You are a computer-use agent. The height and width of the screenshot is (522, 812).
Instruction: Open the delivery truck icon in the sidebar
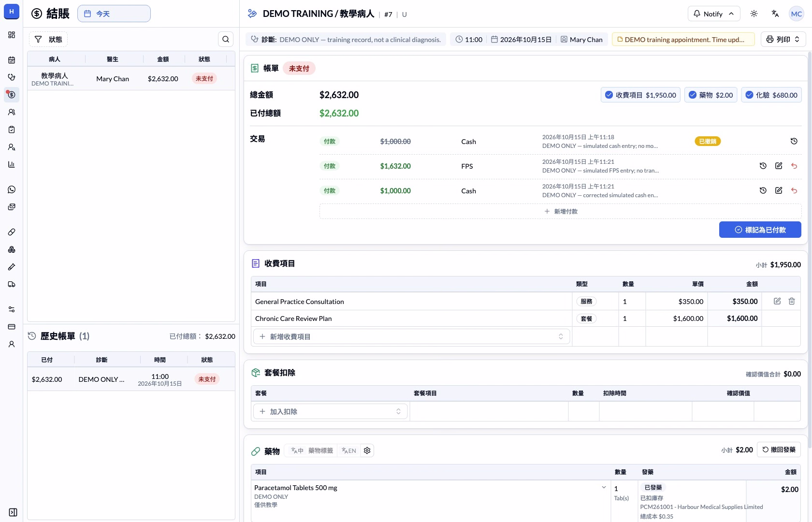coord(12,284)
